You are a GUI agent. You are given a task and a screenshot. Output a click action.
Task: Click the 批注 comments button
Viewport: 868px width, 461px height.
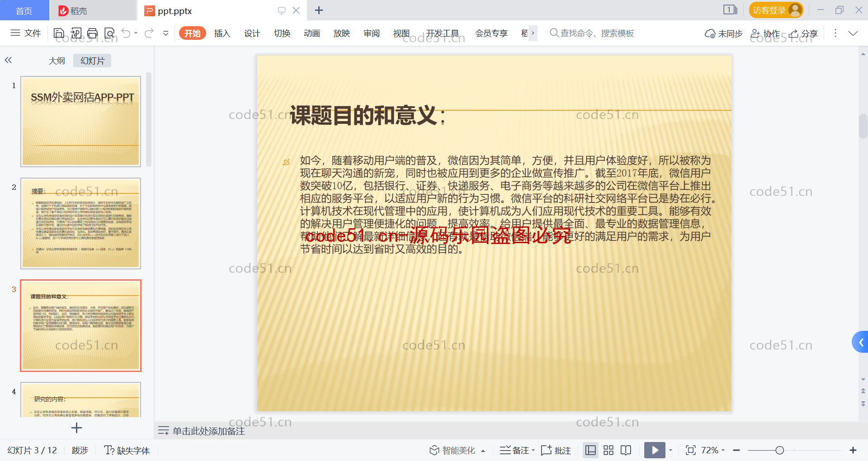click(556, 450)
